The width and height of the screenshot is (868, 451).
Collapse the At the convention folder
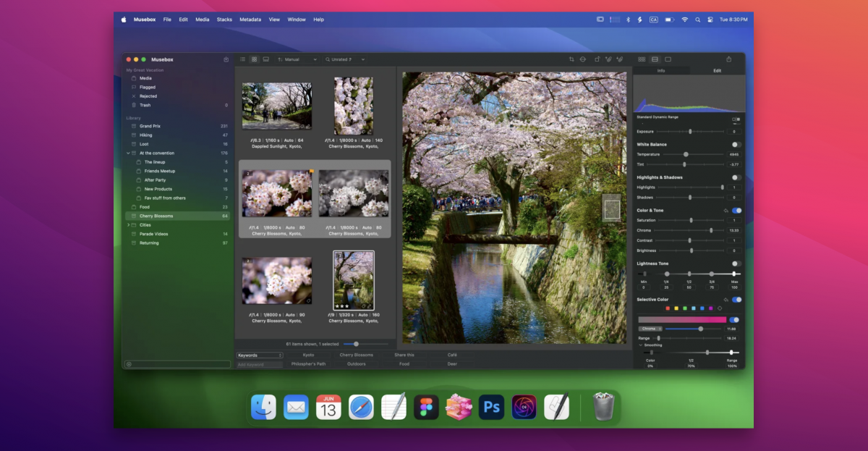(x=128, y=153)
